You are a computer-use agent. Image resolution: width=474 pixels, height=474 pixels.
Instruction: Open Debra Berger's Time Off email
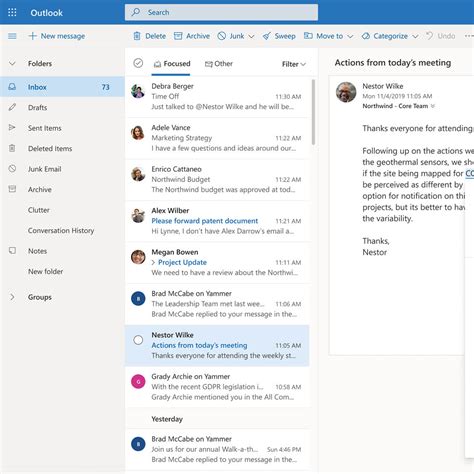pos(217,97)
